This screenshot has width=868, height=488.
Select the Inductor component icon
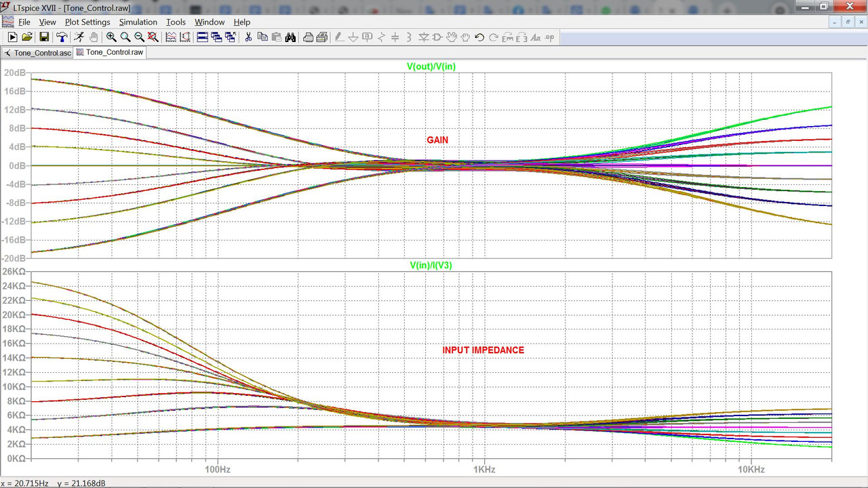(409, 37)
